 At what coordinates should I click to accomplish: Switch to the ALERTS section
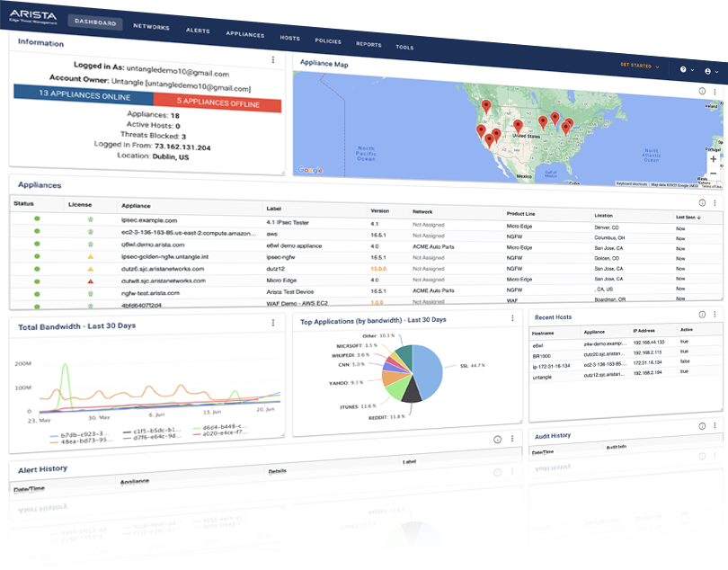pos(198,31)
